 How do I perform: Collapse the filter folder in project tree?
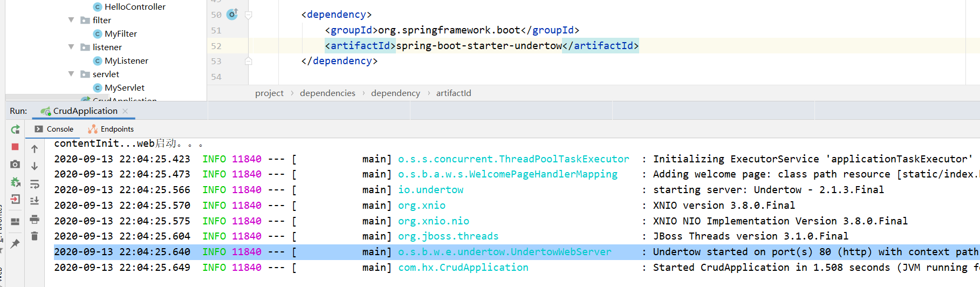pyautogui.click(x=71, y=20)
